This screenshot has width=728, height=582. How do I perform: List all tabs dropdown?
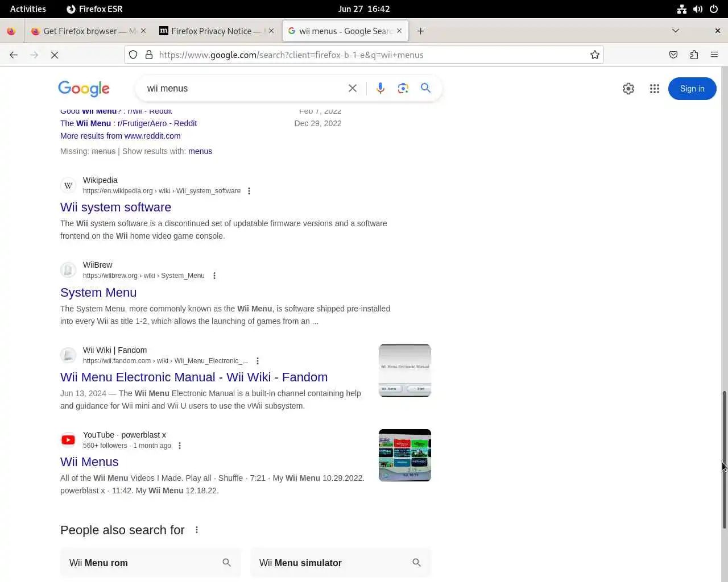(x=676, y=31)
